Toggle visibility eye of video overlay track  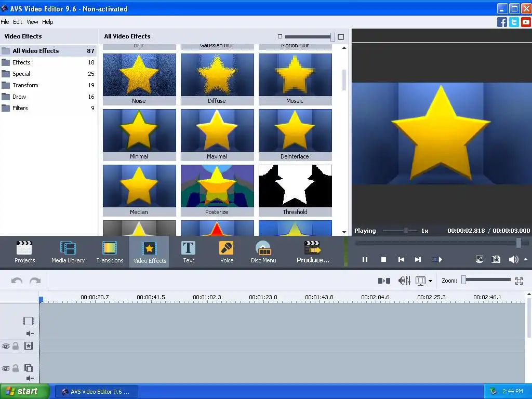[6, 368]
